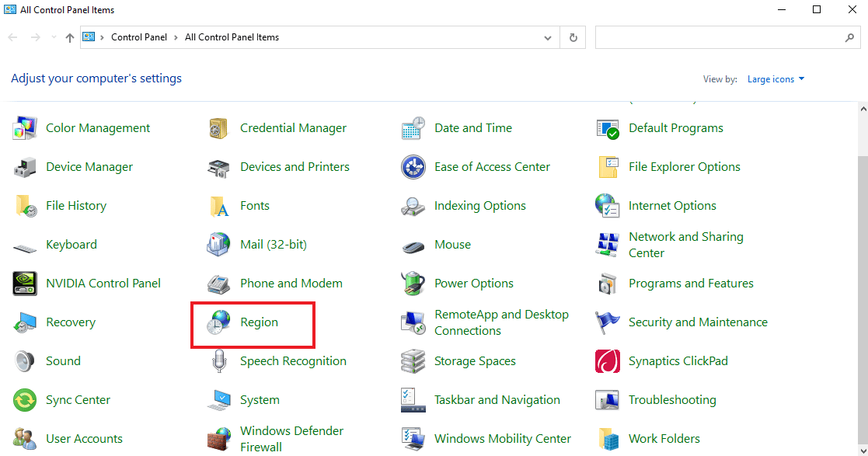868x456 pixels.
Task: Open the Color Management icon
Action: [24, 128]
